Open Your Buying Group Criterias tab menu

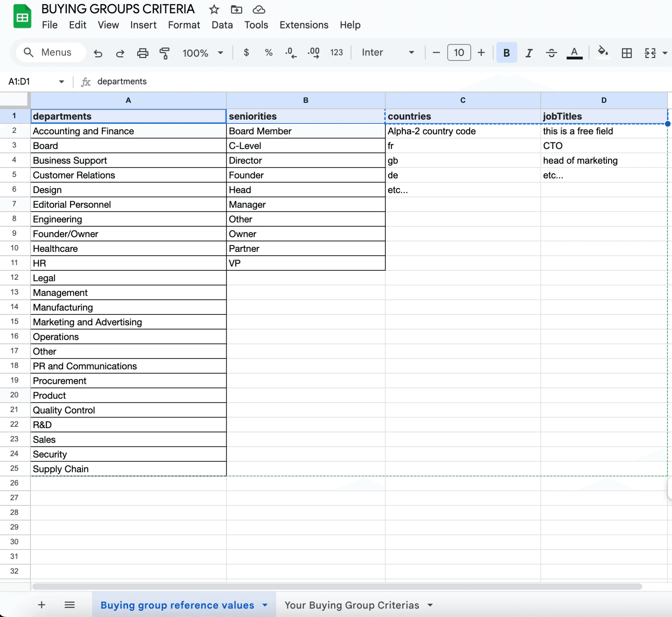point(430,605)
